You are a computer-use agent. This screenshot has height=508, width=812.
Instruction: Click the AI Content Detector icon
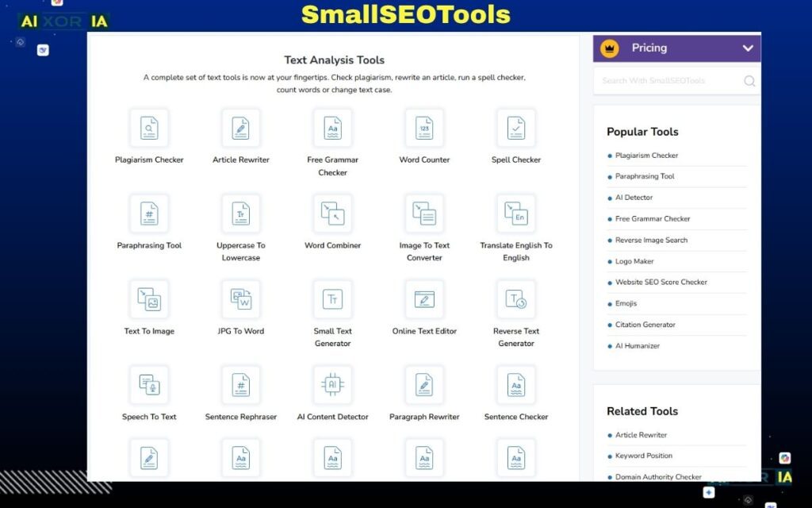click(332, 385)
